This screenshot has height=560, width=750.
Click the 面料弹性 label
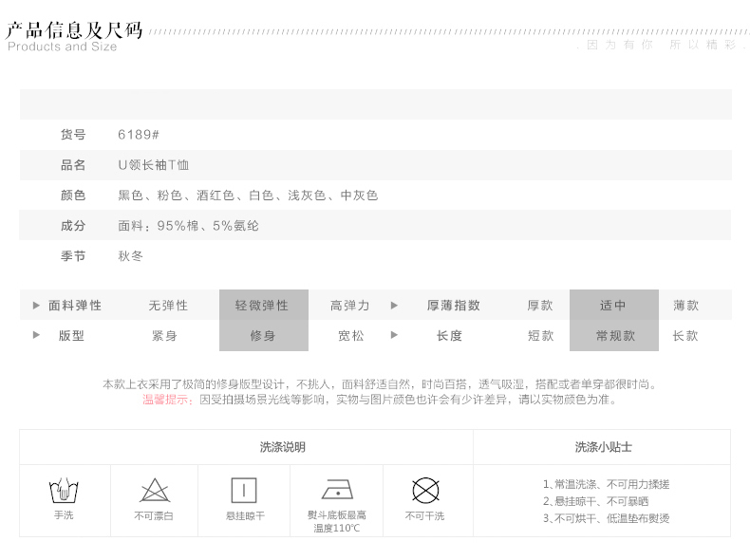(75, 305)
